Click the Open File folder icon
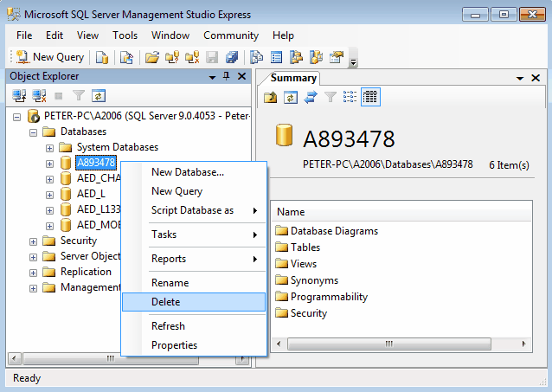Screen dimensions: 552x392 (152, 57)
